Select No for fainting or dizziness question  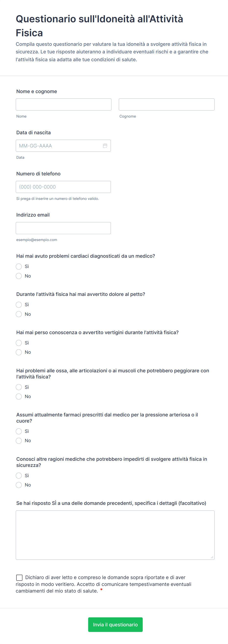click(x=19, y=352)
